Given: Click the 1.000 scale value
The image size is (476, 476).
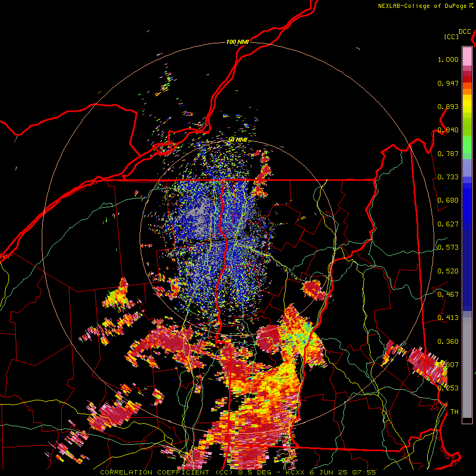Looking at the screenshot, I should point(448,59).
